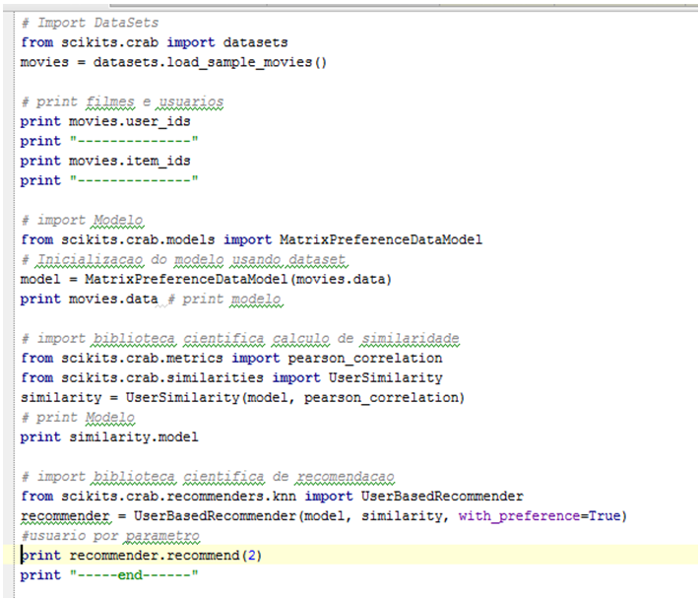Click the '#usuario por parametro' comment
The height and width of the screenshot is (601, 700).
tap(109, 535)
